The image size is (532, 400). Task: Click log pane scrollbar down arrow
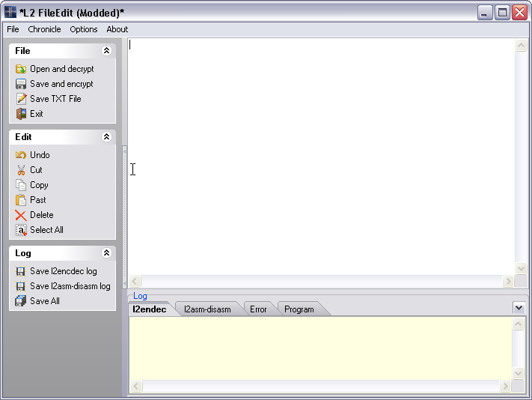(x=518, y=374)
